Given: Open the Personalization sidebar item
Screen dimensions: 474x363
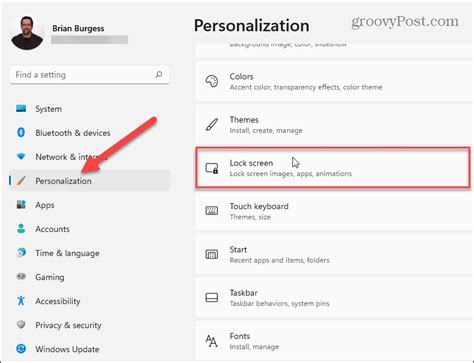Looking at the screenshot, I should (89, 181).
